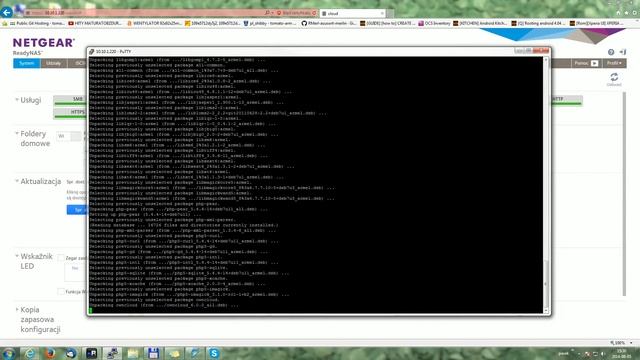Open the pen tool taskbar icon before Skype

click(194, 353)
